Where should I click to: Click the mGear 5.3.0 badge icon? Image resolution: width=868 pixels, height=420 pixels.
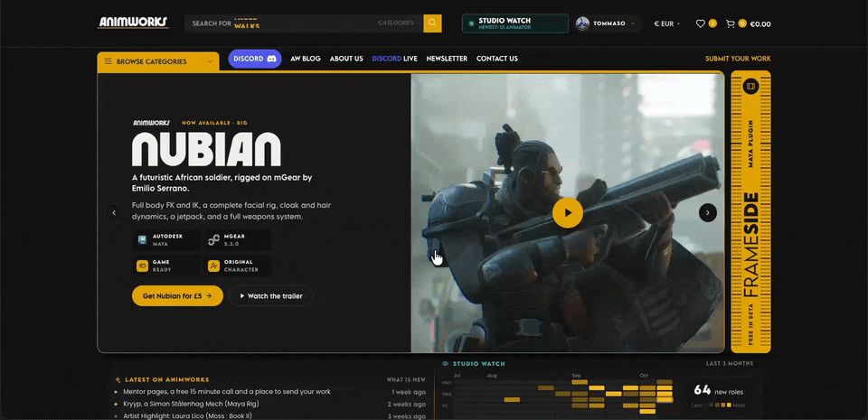pyautogui.click(x=213, y=240)
